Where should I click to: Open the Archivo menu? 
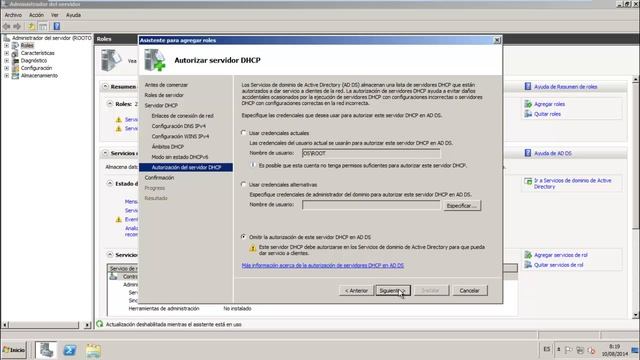tap(13, 15)
